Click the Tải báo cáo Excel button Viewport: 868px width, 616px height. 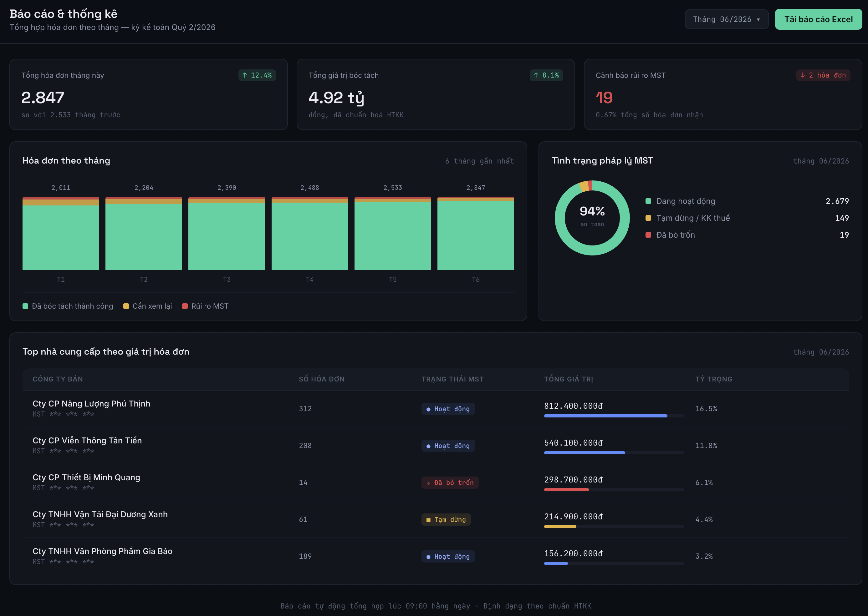(x=818, y=19)
